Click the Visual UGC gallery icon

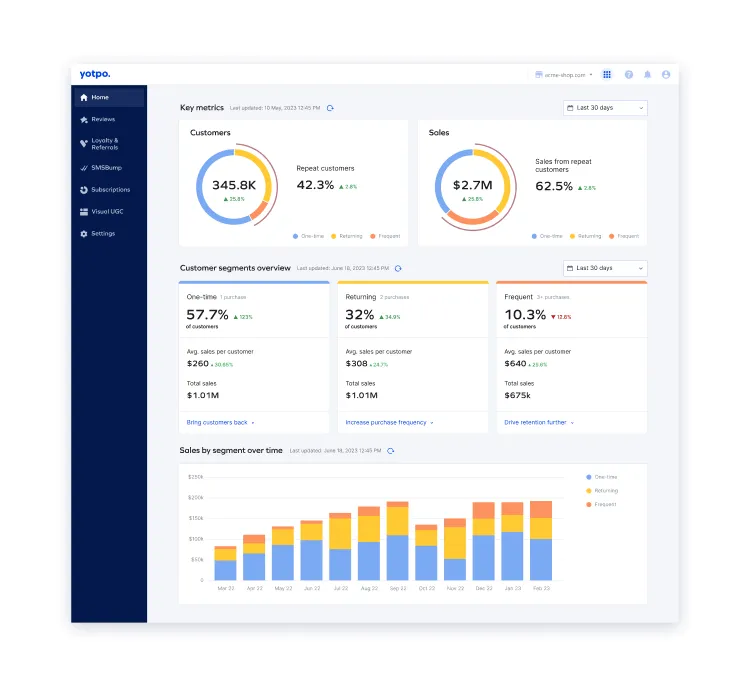click(84, 211)
